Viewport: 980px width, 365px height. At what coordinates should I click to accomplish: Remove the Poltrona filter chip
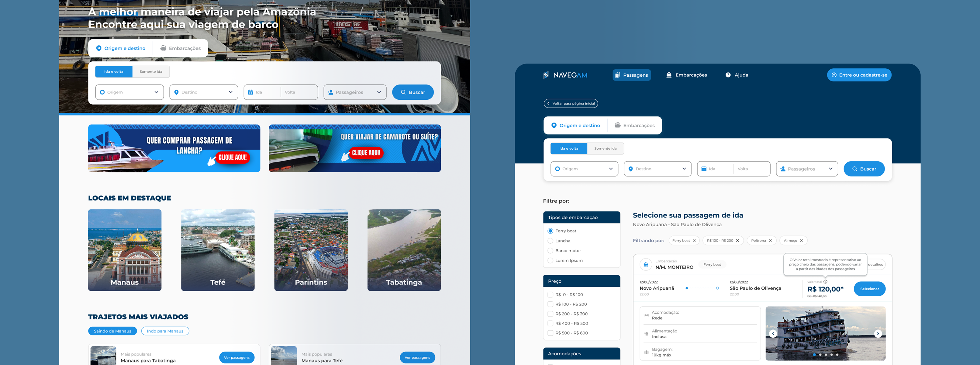tap(770, 241)
